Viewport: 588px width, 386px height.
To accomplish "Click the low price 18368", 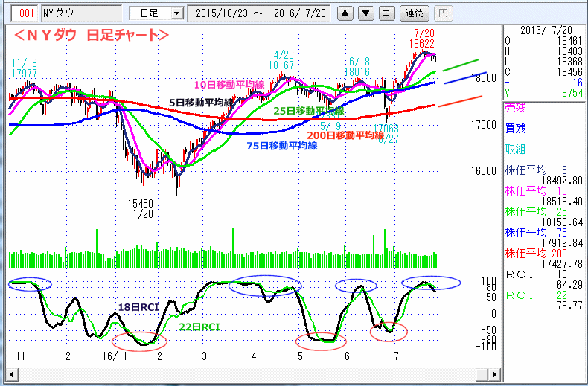I will tap(569, 62).
